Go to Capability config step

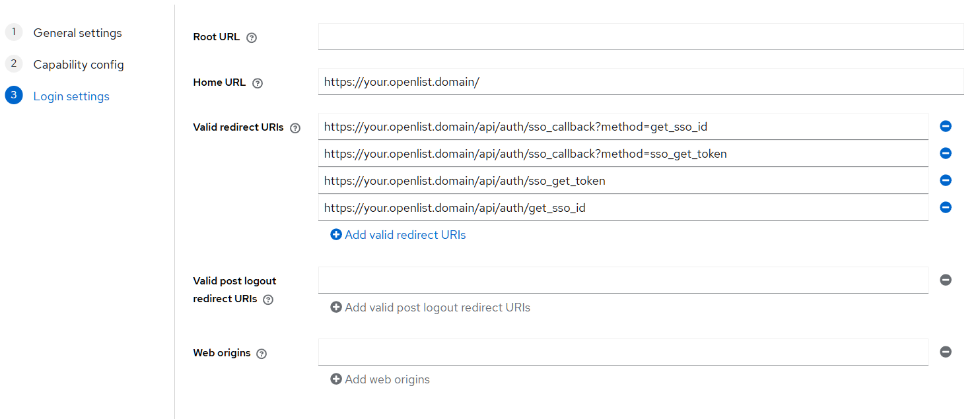78,65
